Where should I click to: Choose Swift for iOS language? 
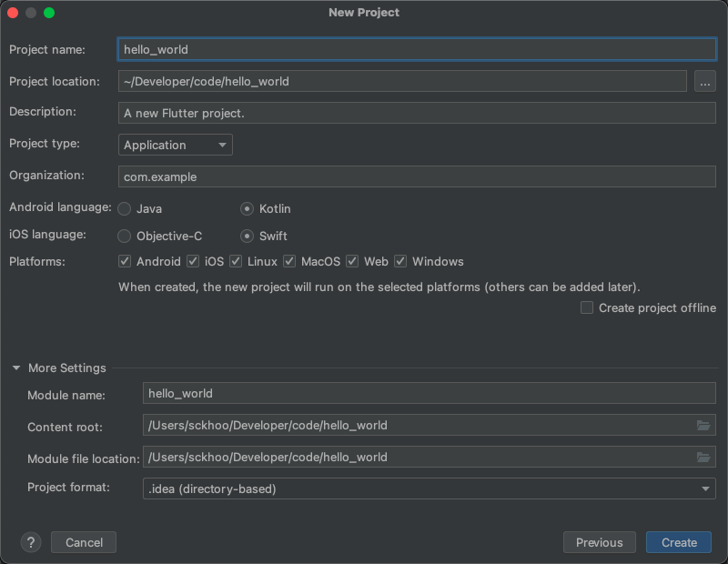point(247,237)
